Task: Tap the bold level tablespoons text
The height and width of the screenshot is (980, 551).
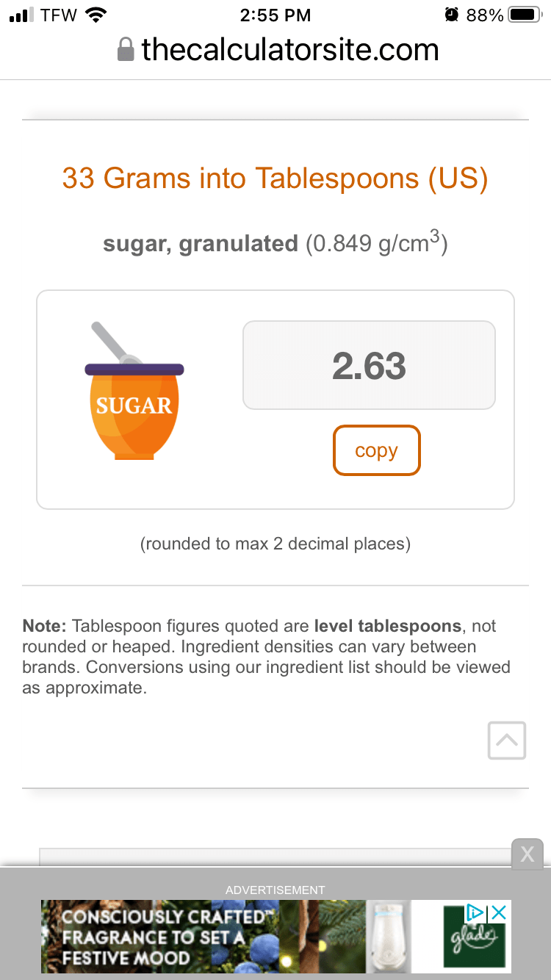Action: [388, 626]
